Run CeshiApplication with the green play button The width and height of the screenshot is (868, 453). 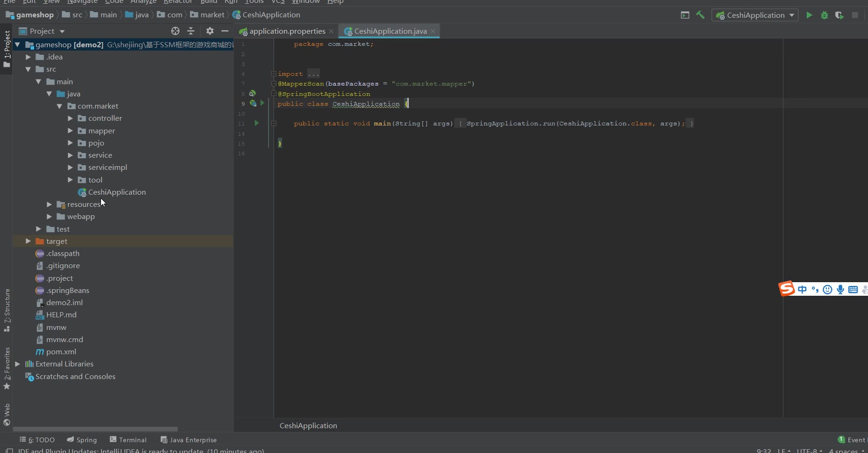pos(809,15)
